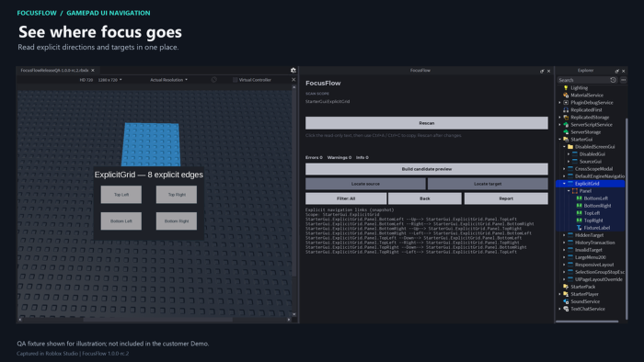The image size is (644, 362).
Task: Open the Explorer more options ellipsis
Action: [624, 80]
